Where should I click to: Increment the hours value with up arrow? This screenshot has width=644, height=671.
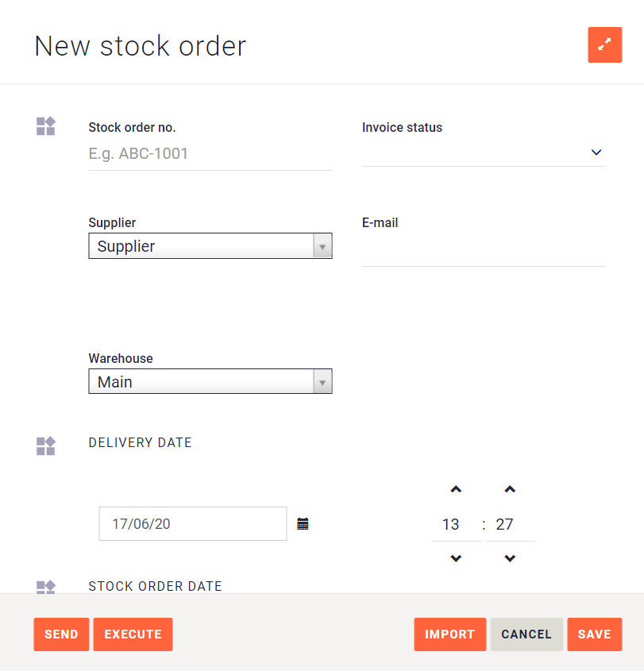pos(454,489)
